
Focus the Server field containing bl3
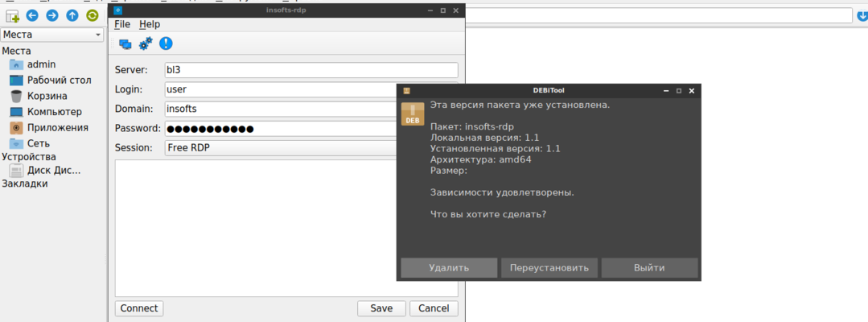coord(311,70)
